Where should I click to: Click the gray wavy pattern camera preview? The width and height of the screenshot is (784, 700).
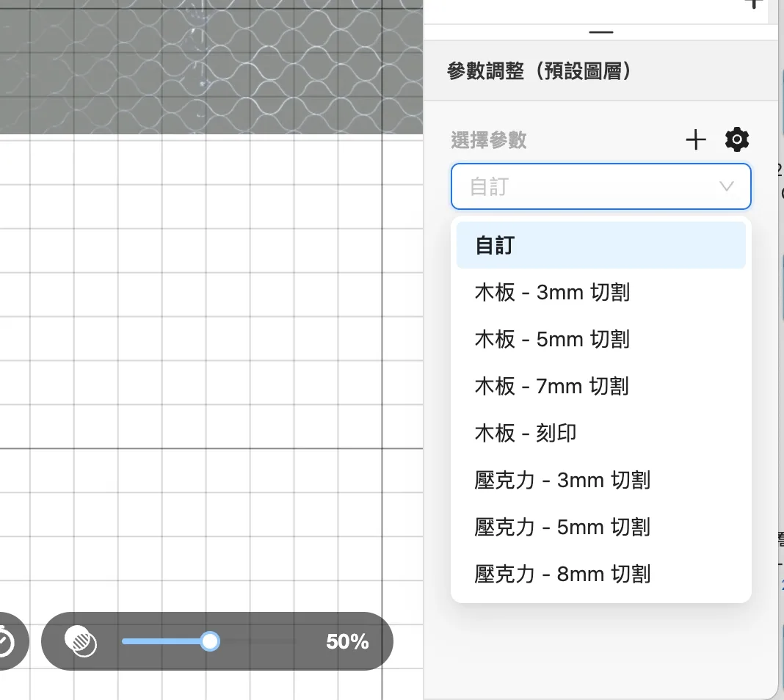pos(211,66)
